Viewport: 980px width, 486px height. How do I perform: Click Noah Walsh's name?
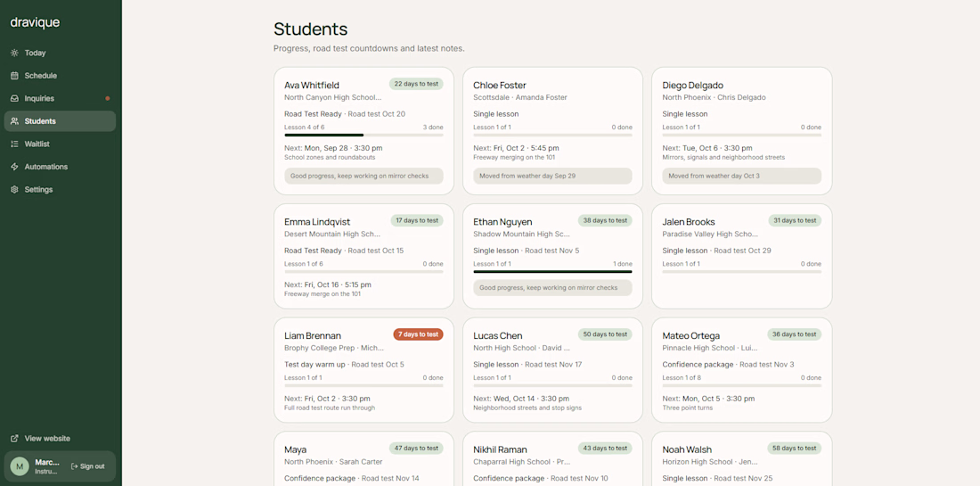(x=687, y=449)
